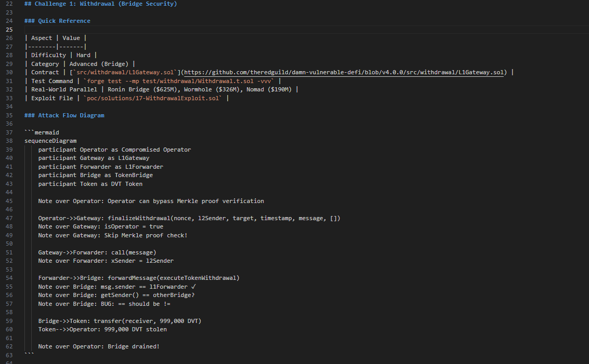Click the "| Aspect | Value |" table header row

(56, 38)
